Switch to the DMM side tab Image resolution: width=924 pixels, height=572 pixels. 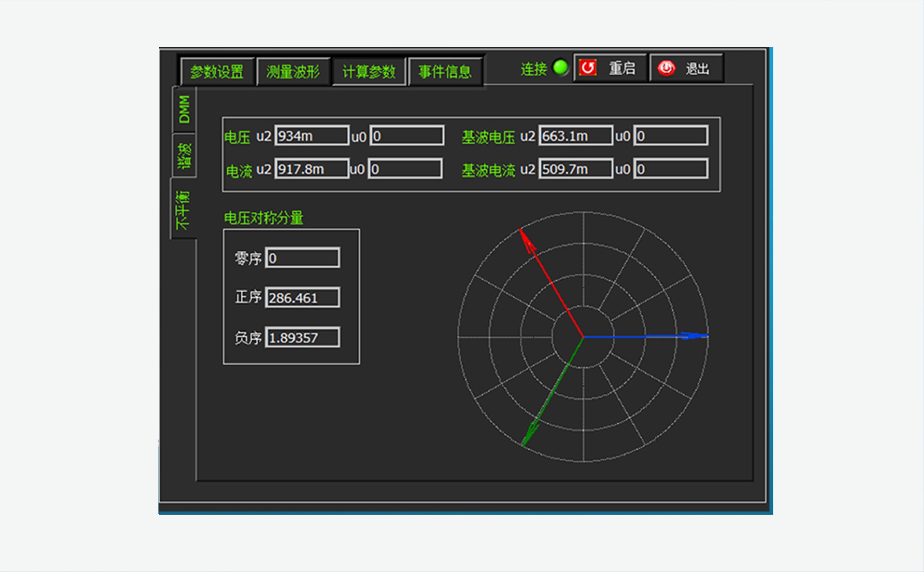pyautogui.click(x=184, y=109)
